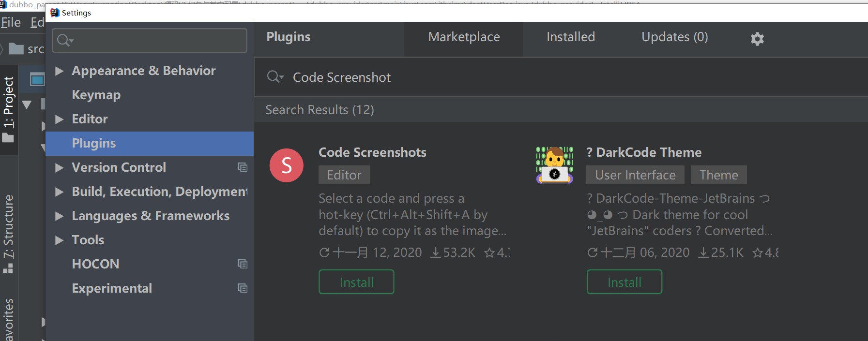The width and height of the screenshot is (868, 341).
Task: Click the settings search magnifier icon
Action: tap(65, 41)
